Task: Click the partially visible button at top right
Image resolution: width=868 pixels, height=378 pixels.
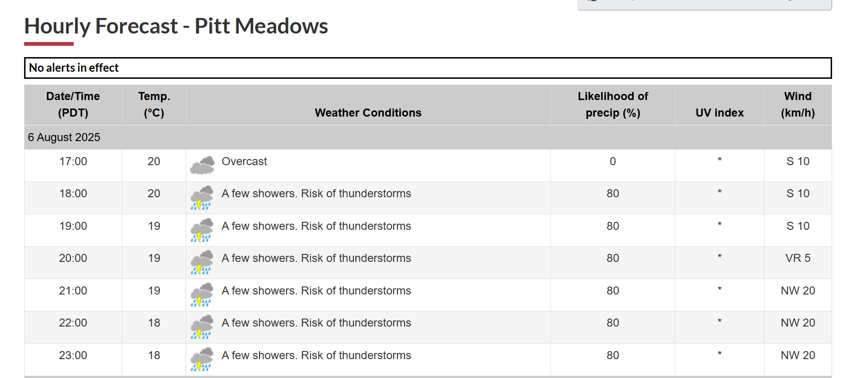Action: coord(705,5)
